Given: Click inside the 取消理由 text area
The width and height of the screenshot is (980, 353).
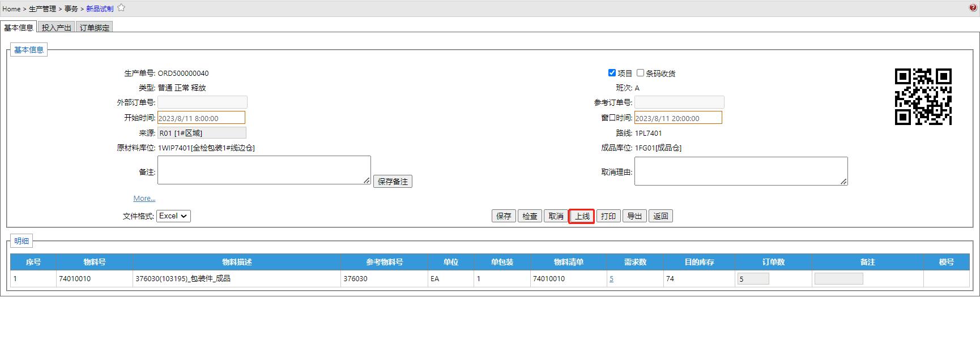Looking at the screenshot, I should pyautogui.click(x=741, y=171).
